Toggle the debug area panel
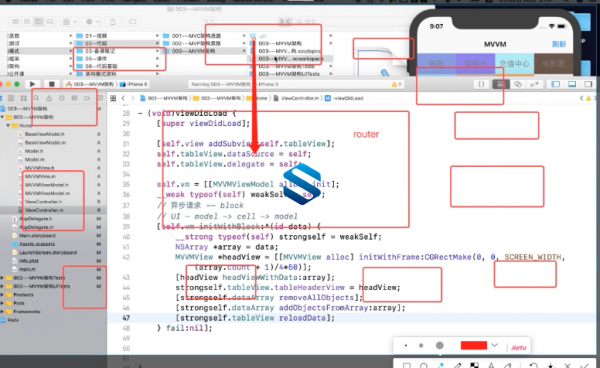 572,84
